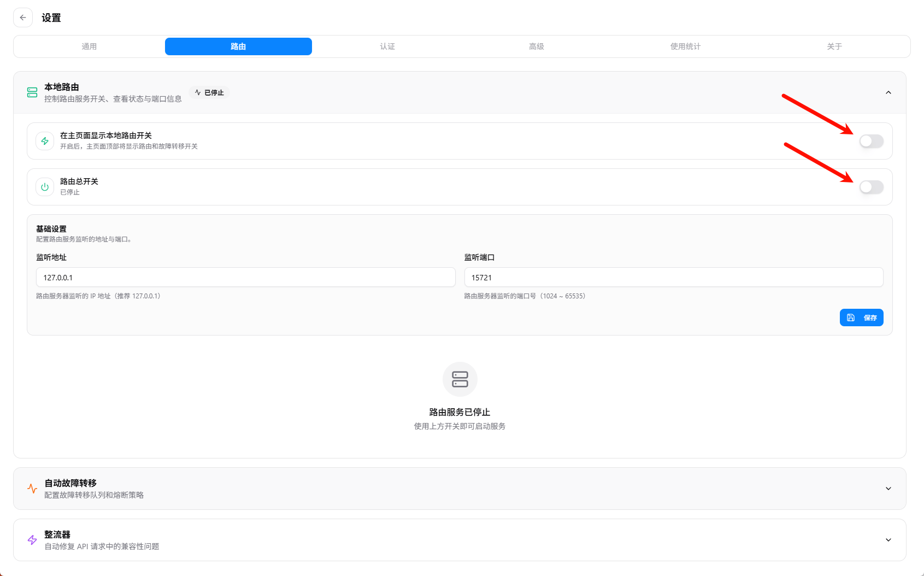This screenshot has width=924, height=576.
Task: Switch to the 使用统计 tab
Action: click(x=685, y=46)
